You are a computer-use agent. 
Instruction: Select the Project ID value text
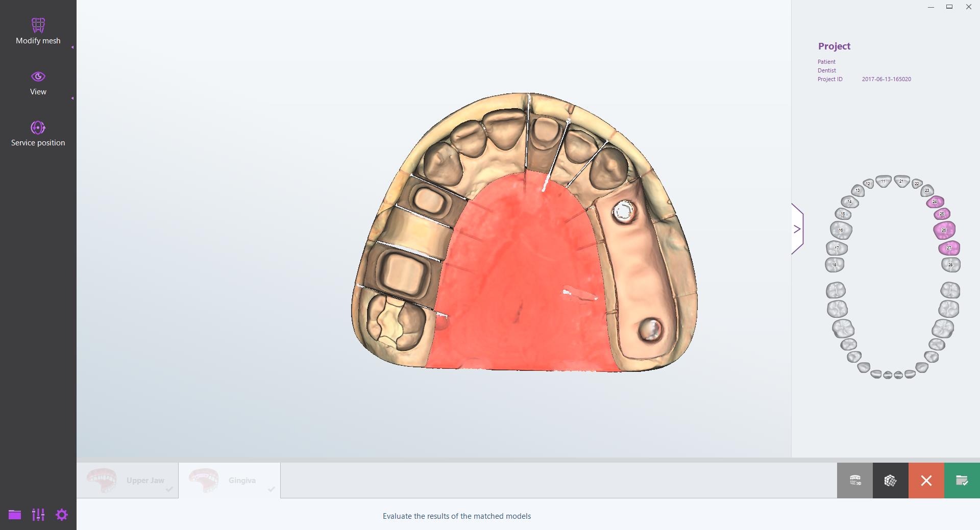tap(886, 79)
